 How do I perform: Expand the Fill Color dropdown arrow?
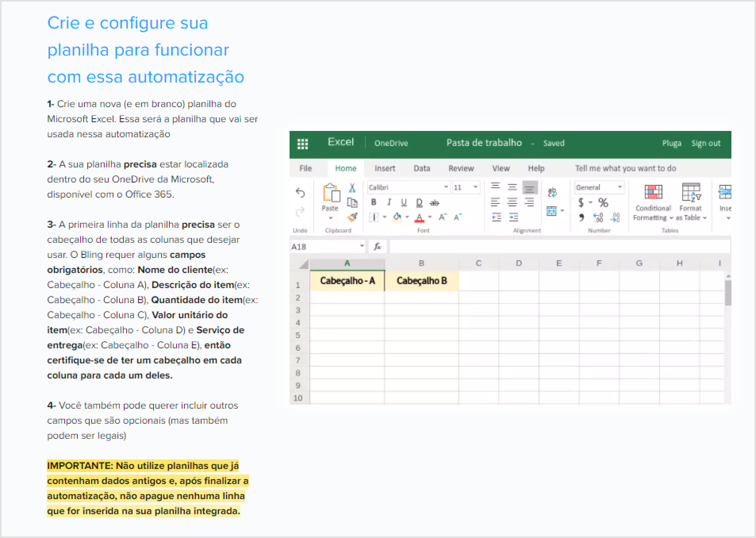coord(407,217)
